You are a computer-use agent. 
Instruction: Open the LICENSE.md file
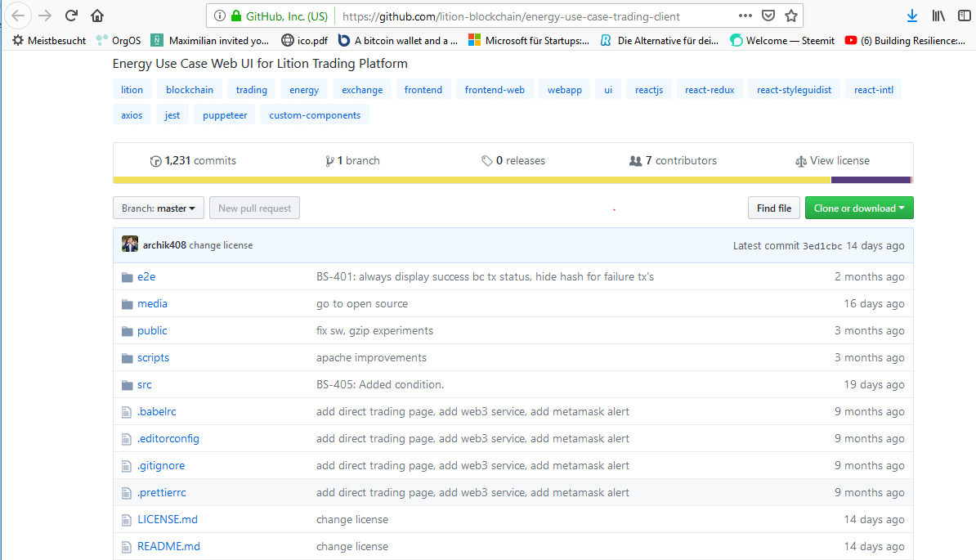(168, 520)
